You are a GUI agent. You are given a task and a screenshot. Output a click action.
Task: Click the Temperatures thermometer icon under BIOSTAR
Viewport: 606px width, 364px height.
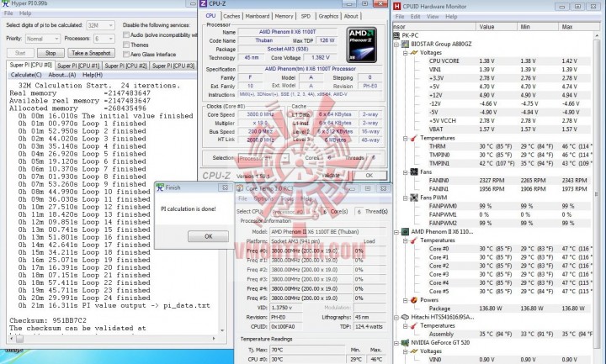click(414, 138)
